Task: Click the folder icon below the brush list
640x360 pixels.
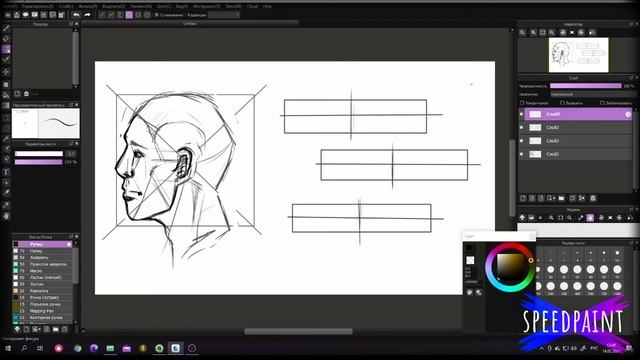Action: pos(56,329)
